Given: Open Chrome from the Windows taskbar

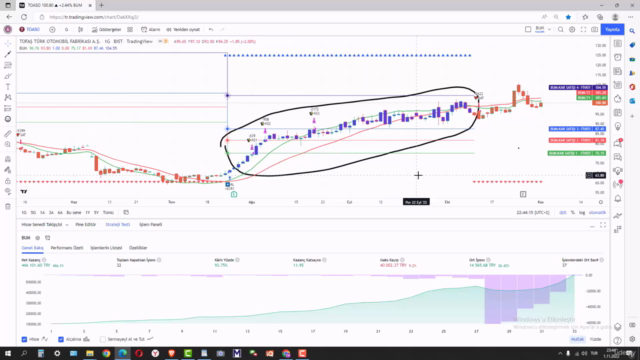Looking at the screenshot, I should (x=106, y=353).
